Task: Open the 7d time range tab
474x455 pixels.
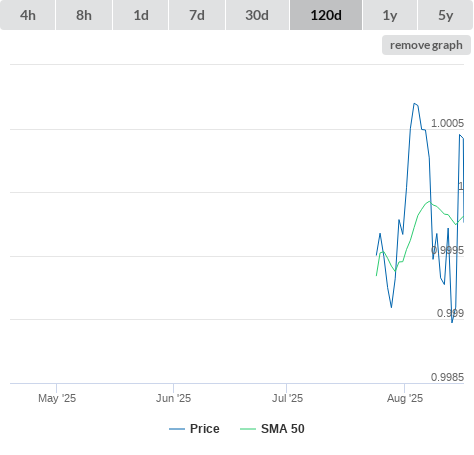Action: click(x=197, y=15)
